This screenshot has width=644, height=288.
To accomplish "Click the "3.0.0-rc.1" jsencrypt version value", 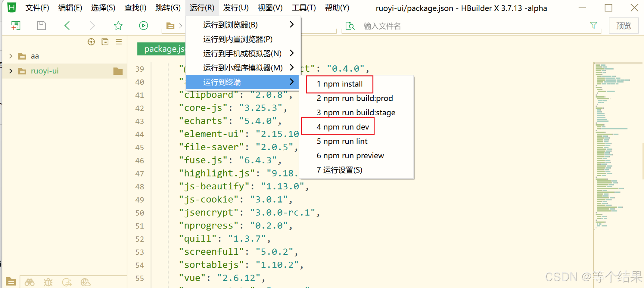I will coord(283,213).
